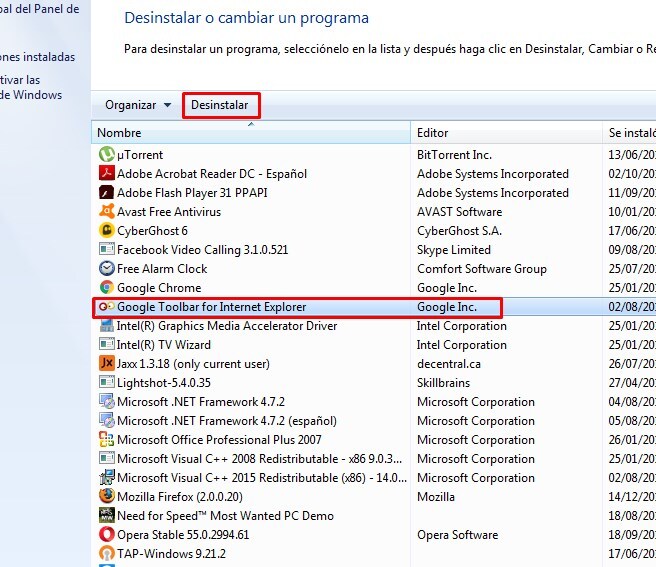Screen dimensions: 656x567
Task: Select Jaxx 1.3.18 (only current user)
Action: pos(193,364)
